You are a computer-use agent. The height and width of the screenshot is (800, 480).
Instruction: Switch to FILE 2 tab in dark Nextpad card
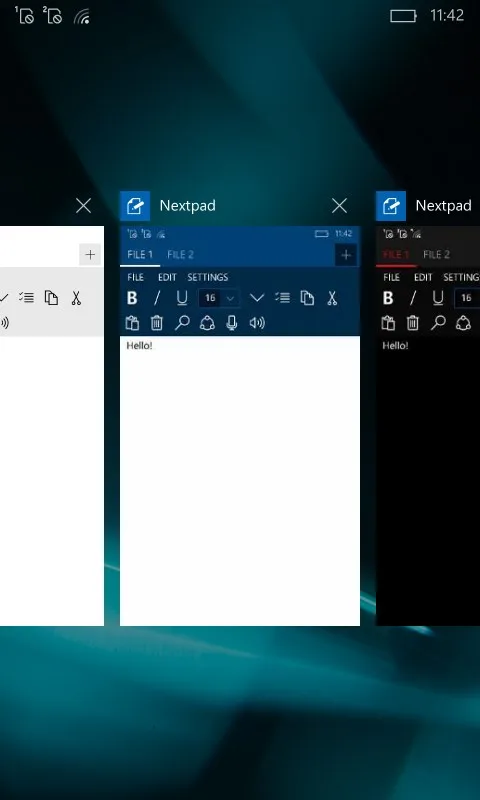437,255
